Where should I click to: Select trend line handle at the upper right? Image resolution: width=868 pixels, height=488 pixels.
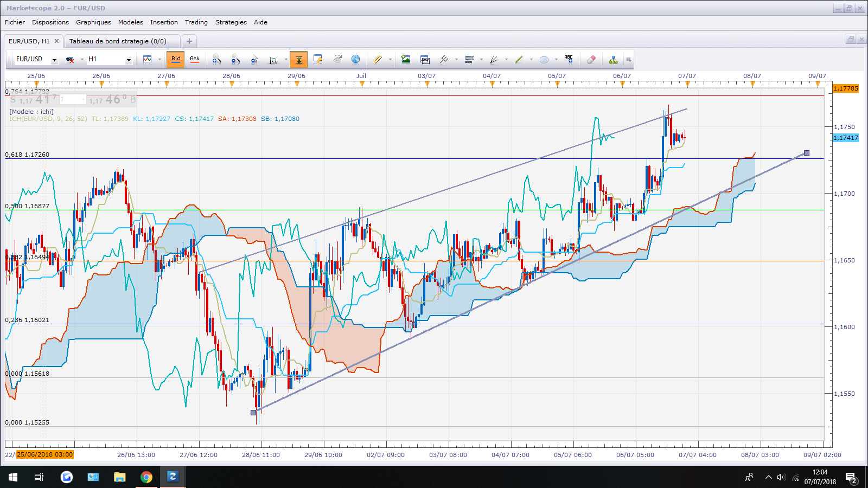[x=807, y=153]
